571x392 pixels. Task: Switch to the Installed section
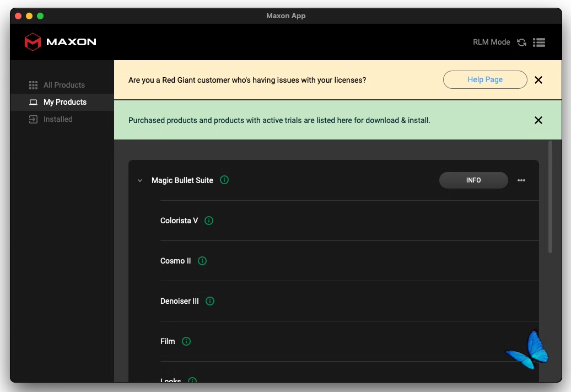click(58, 119)
